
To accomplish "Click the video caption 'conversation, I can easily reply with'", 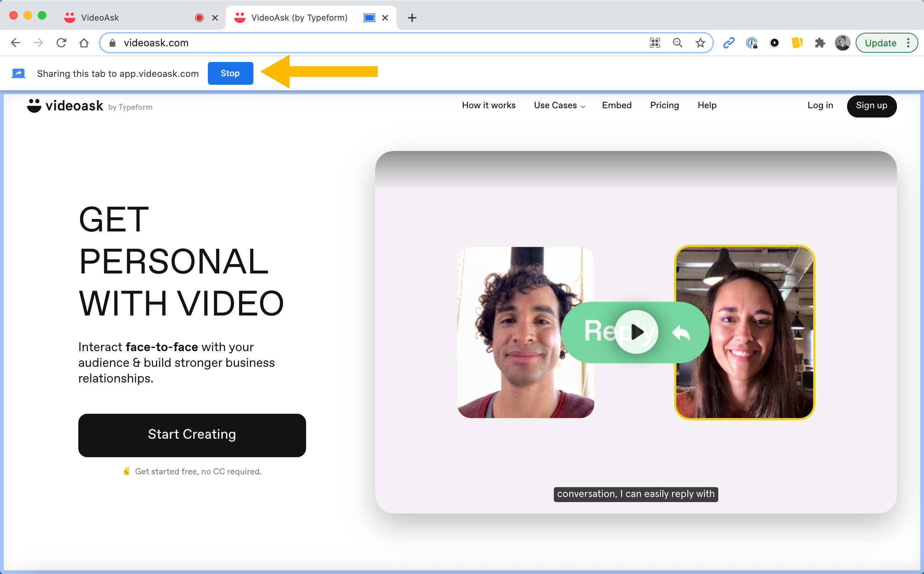I will coord(636,494).
